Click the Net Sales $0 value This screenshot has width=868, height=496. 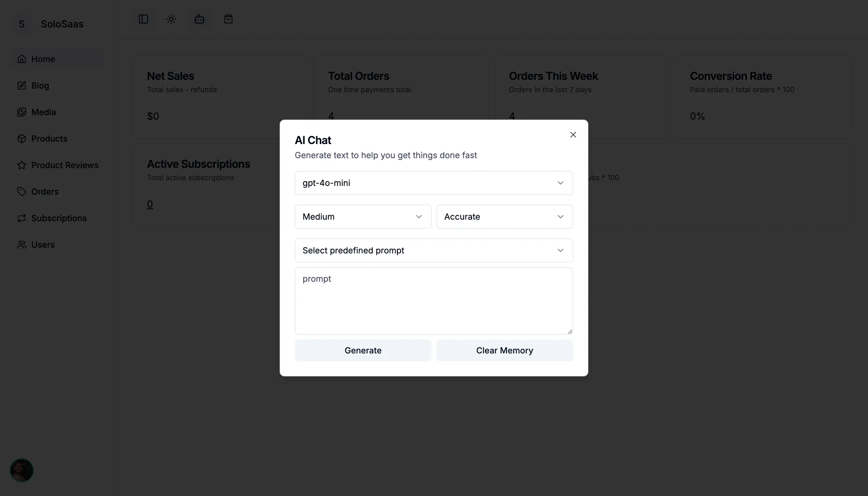[x=153, y=116]
